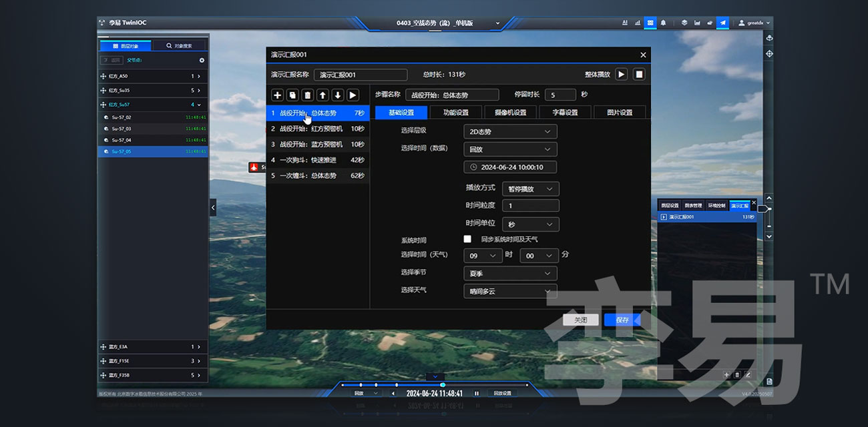Viewport: 868px width, 427px height.
Task: Enable sync system time and weather checkbox
Action: [x=467, y=239]
